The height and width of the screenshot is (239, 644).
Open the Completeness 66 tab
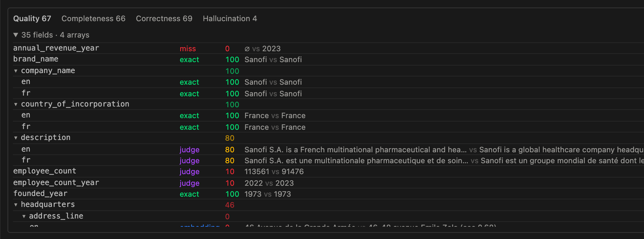(93, 18)
